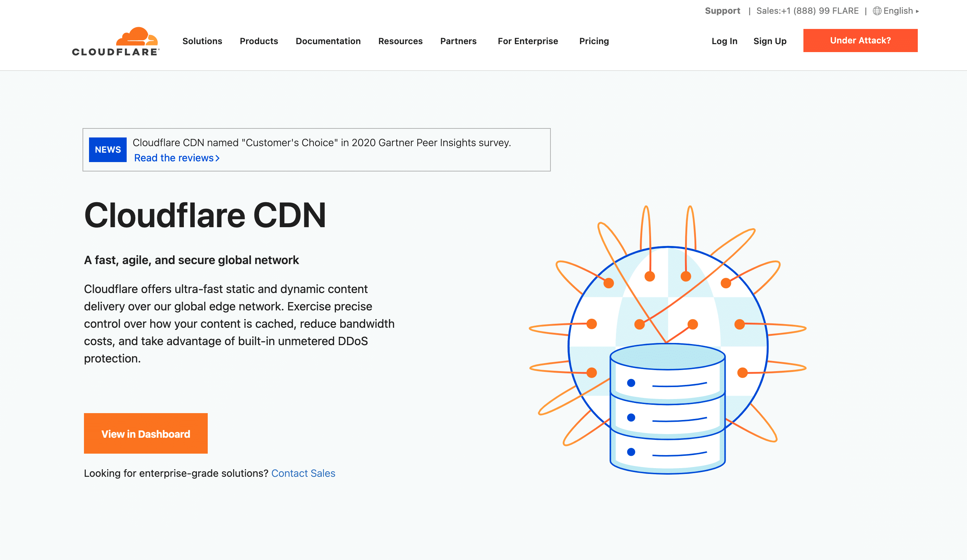Open the Resources menu

[x=400, y=41]
